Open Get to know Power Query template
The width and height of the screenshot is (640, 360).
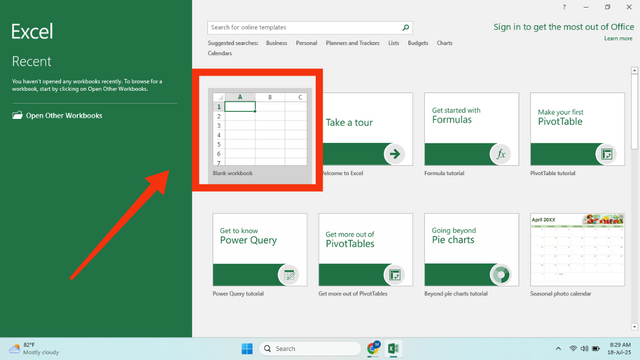(x=260, y=250)
